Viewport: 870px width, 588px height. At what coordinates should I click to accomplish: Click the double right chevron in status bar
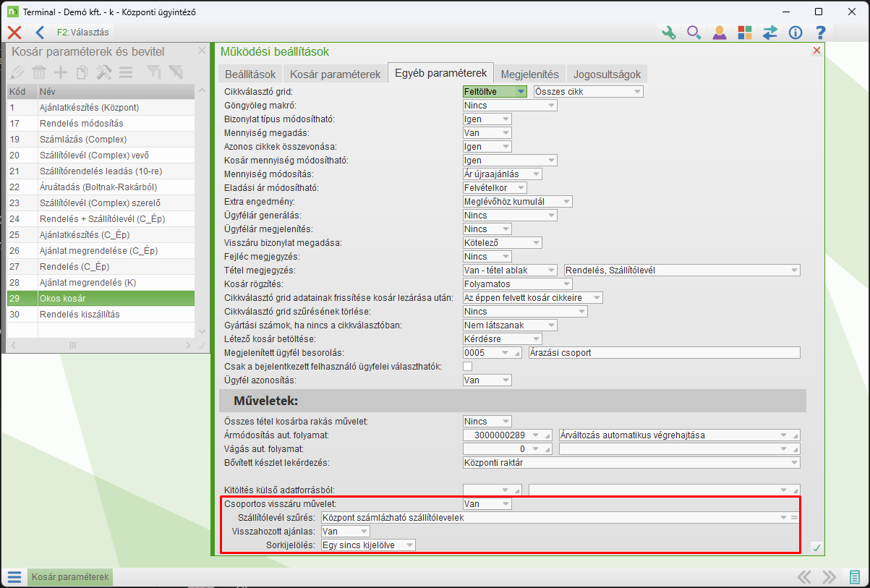830,577
